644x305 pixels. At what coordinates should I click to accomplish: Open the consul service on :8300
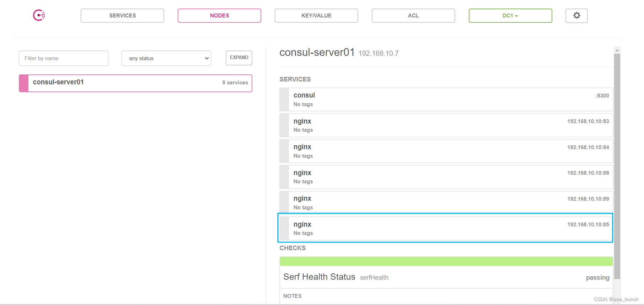click(x=446, y=100)
